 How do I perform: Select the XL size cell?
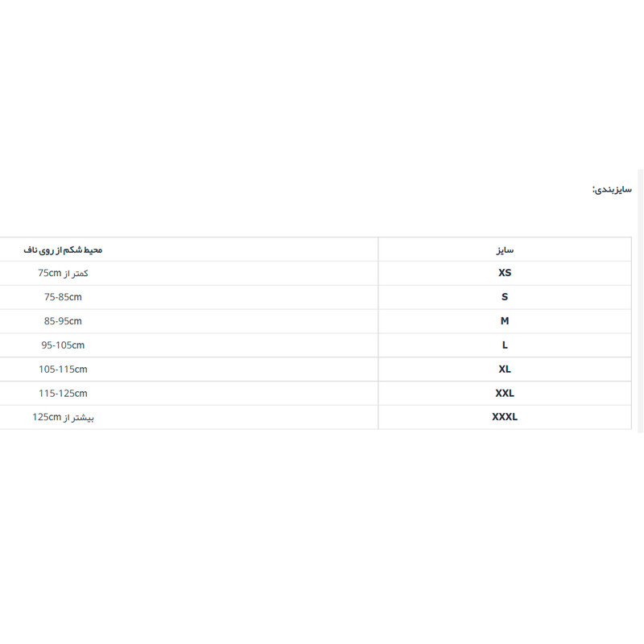click(505, 369)
